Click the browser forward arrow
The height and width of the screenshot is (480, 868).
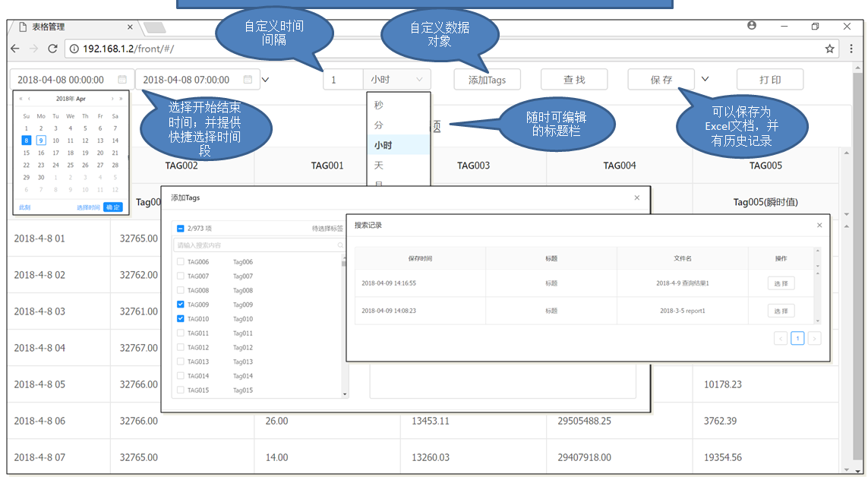pyautogui.click(x=33, y=49)
